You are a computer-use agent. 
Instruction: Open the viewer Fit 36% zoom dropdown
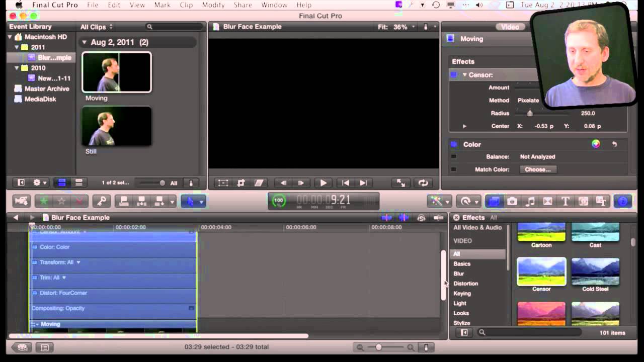coord(397,27)
